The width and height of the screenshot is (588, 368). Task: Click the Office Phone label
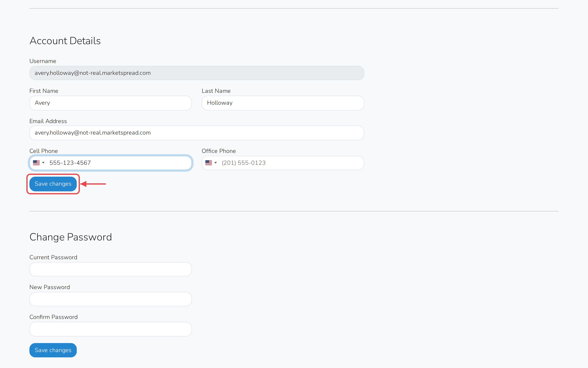click(x=219, y=151)
